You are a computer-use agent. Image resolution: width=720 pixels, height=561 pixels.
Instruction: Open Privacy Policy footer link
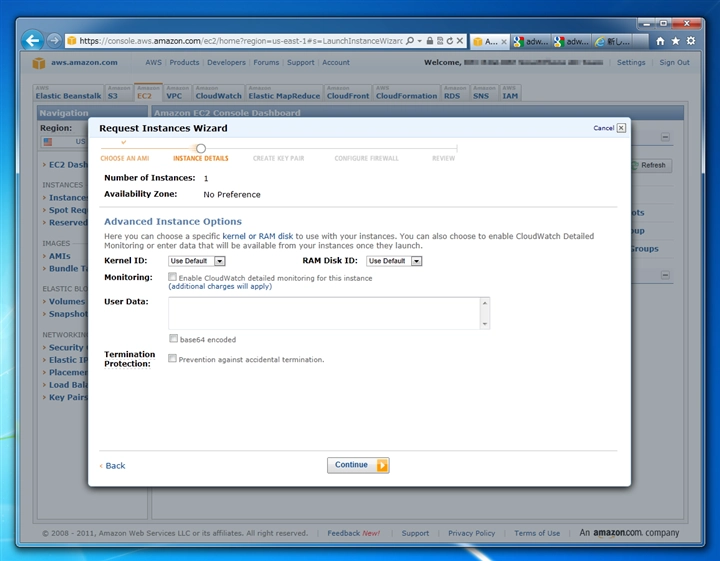coord(471,533)
